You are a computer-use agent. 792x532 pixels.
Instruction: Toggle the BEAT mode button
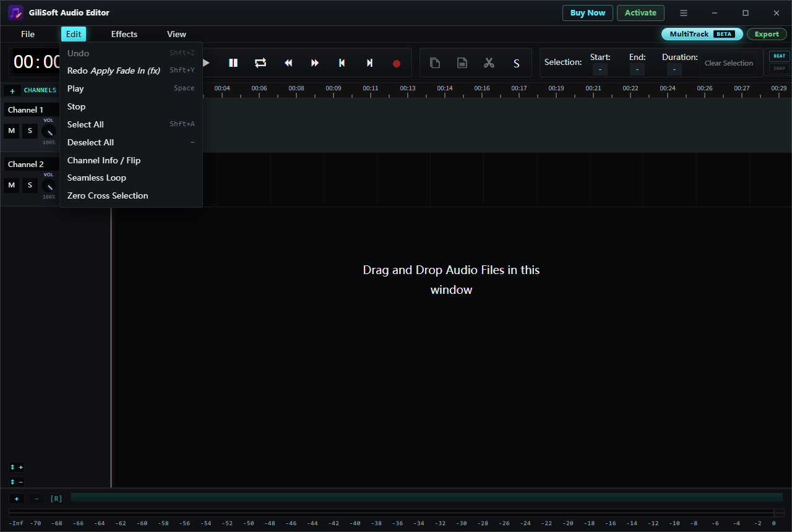(x=780, y=56)
